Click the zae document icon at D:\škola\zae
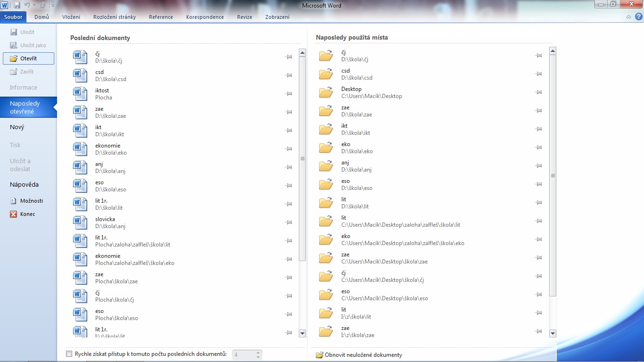Viewport: 644px width, 362px height. click(80, 112)
